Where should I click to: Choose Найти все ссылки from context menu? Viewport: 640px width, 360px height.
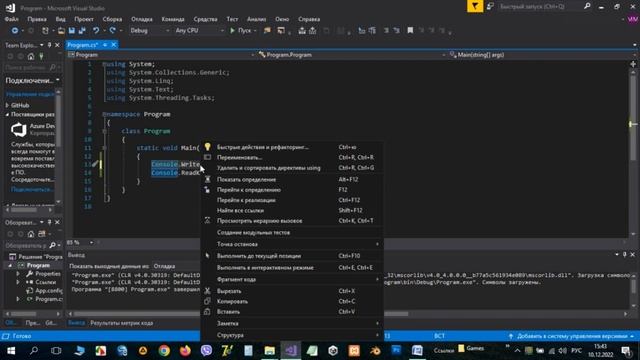[292, 211]
